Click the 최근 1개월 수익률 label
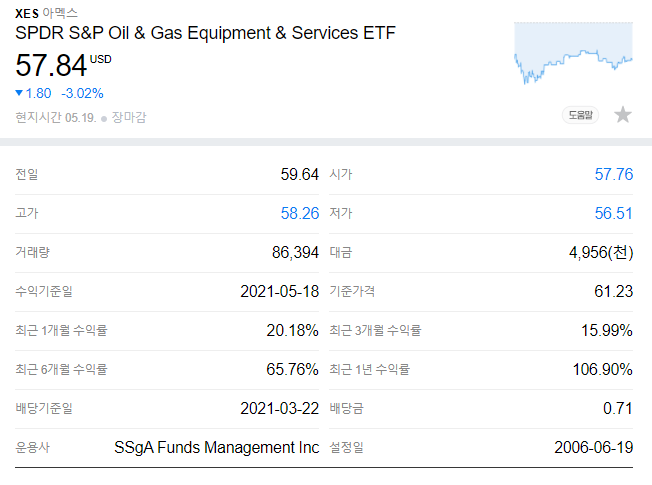Screen dimensions: 652x485 [x=61, y=330]
